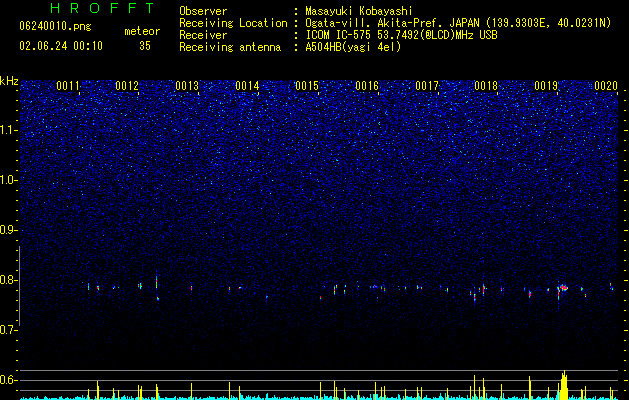Click the 0014 time marker

tap(247, 86)
